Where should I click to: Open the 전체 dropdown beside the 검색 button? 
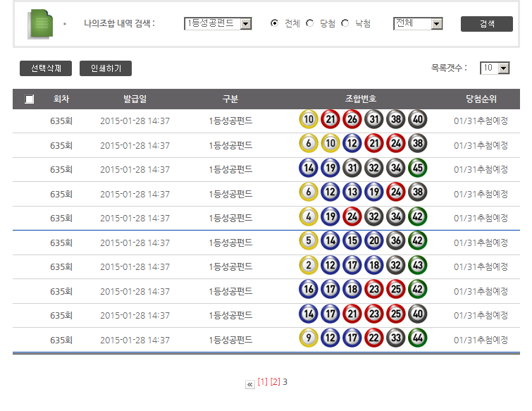pos(418,24)
